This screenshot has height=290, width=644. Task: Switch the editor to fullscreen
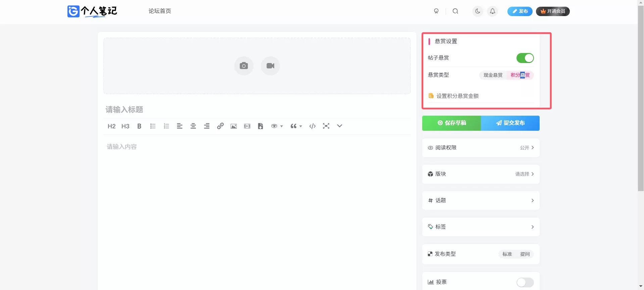326,126
